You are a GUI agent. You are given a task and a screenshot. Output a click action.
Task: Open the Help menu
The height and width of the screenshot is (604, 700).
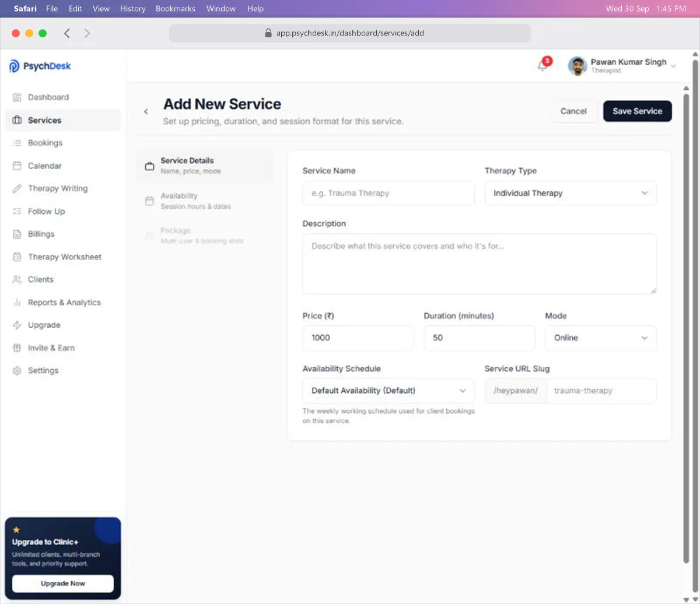click(256, 9)
